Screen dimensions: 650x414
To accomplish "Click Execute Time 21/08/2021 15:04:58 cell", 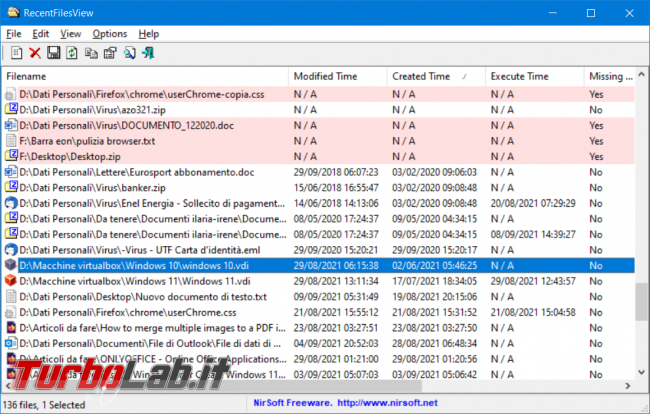I will click(533, 312).
